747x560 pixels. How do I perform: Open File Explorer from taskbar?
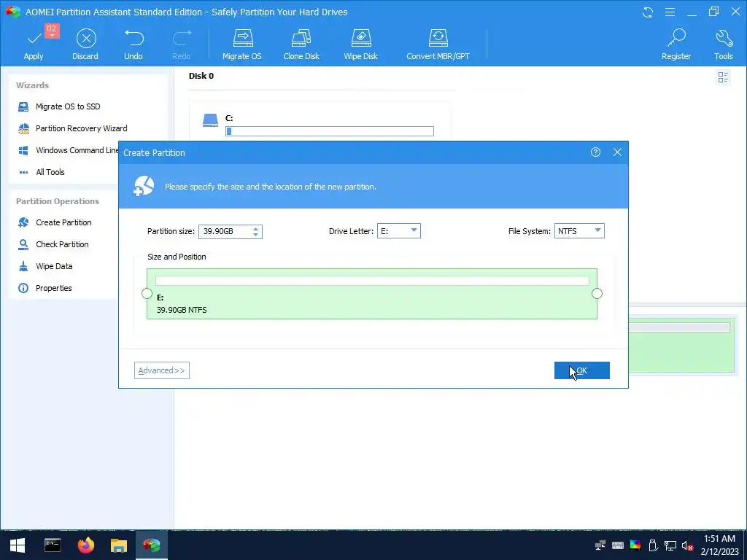[x=119, y=545]
